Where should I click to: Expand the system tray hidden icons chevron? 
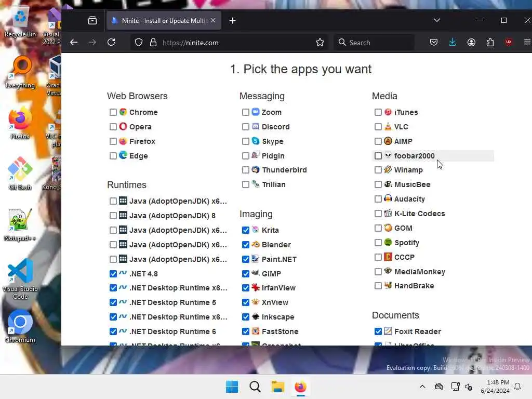(x=422, y=387)
